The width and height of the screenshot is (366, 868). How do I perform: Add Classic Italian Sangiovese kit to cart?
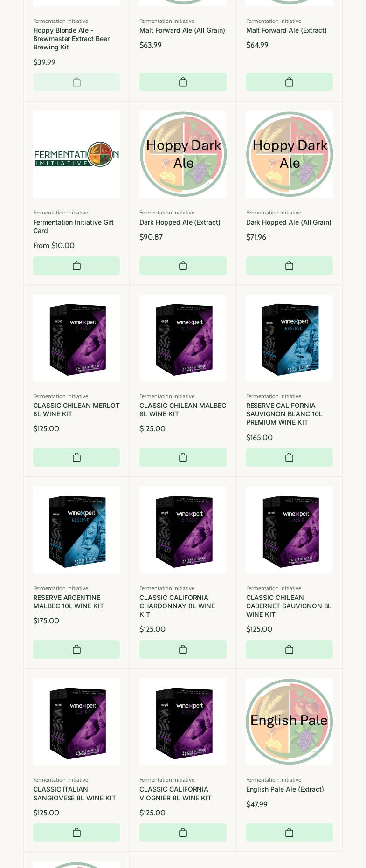(76, 833)
